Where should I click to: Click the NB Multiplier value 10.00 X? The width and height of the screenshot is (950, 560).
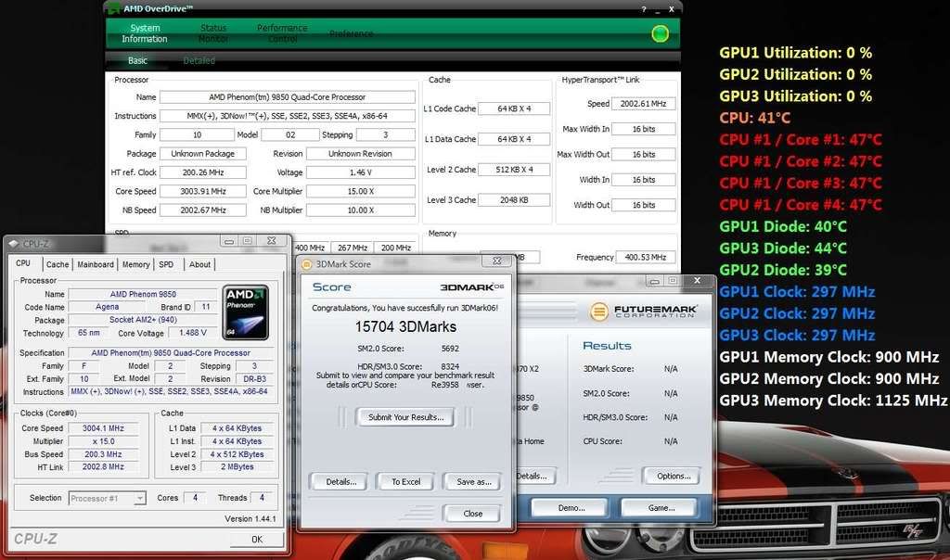(361, 210)
